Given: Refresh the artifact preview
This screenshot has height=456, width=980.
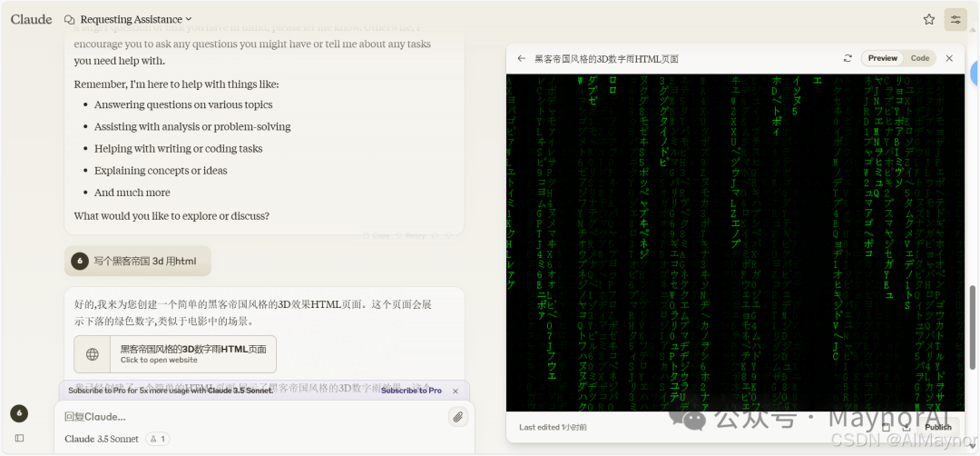Looking at the screenshot, I should click(848, 58).
